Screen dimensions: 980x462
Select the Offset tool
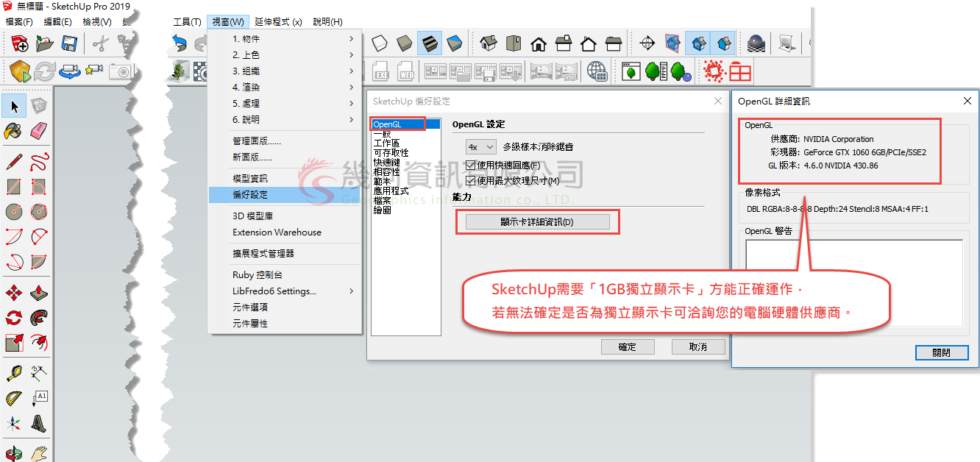point(39,344)
